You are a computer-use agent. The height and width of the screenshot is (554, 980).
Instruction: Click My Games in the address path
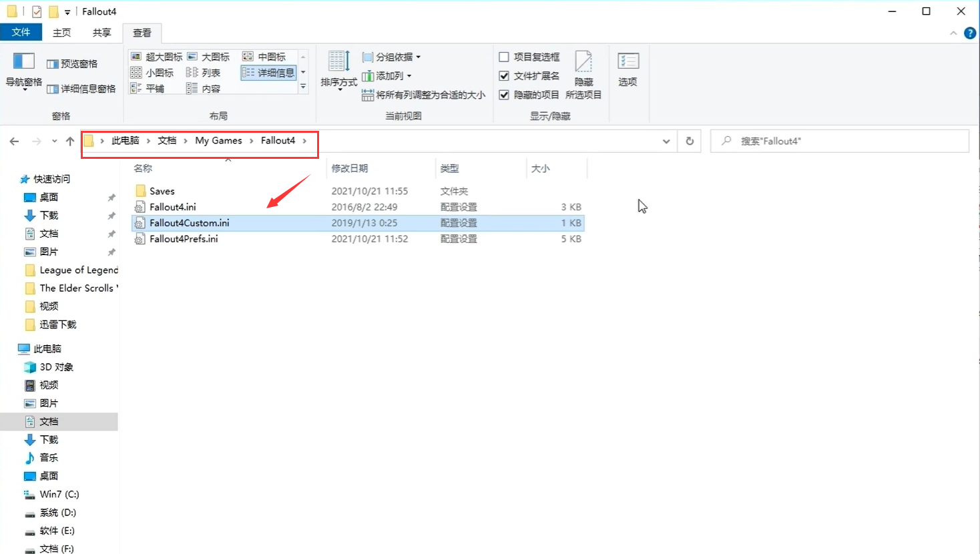pos(218,141)
